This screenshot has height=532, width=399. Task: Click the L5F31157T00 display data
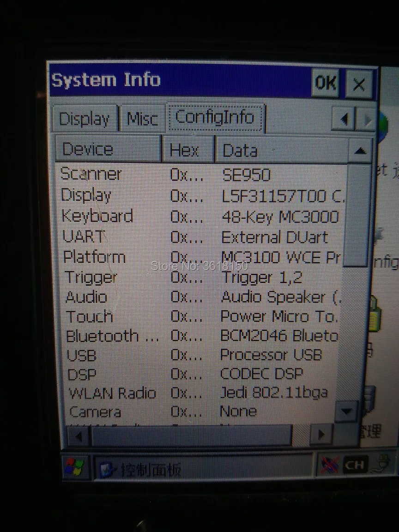point(283,196)
